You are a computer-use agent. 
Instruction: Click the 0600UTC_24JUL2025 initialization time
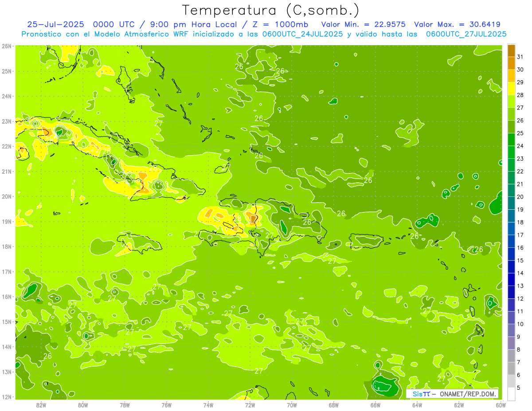pyautogui.click(x=303, y=34)
